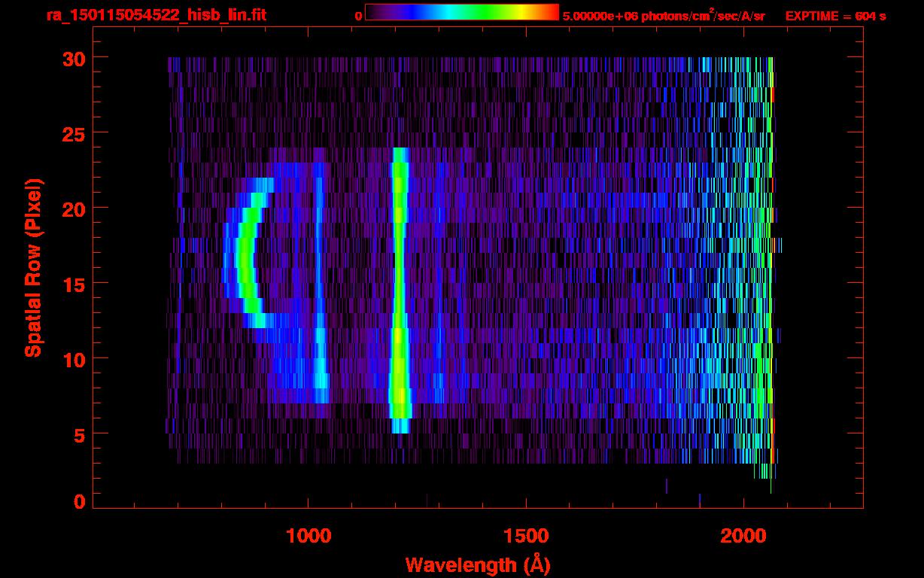Click the x-axis tick label 1500
This screenshot has height=578, width=924.
click(x=526, y=536)
